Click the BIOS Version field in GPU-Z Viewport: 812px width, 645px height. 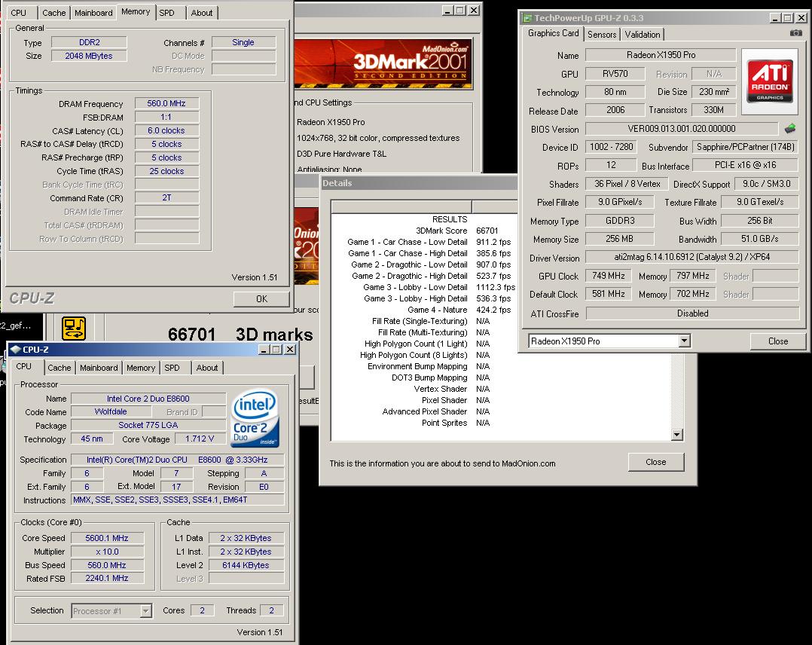tap(682, 129)
